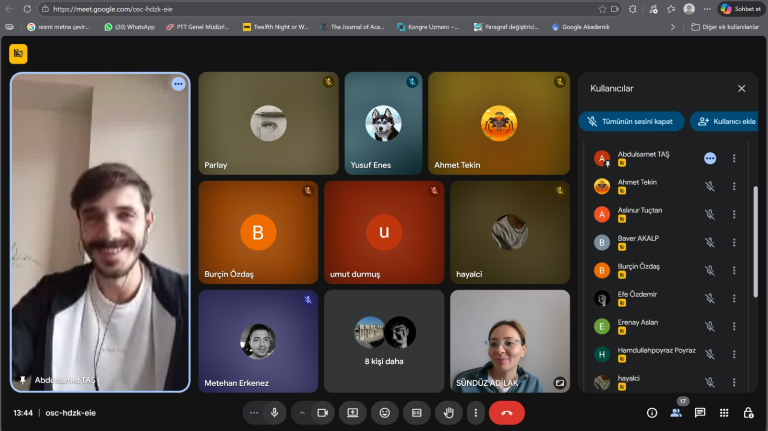
Task: Open the activities grid icon
Action: pos(724,412)
